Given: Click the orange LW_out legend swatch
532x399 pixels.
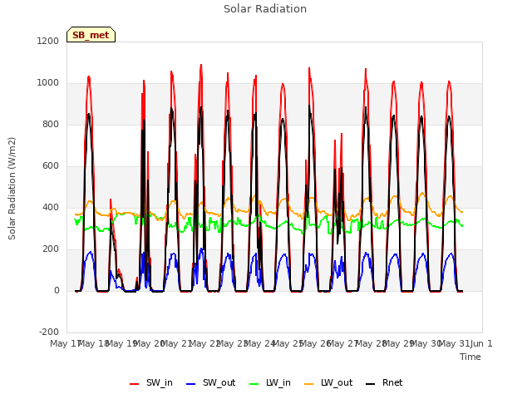Looking at the screenshot, I should point(308,384).
